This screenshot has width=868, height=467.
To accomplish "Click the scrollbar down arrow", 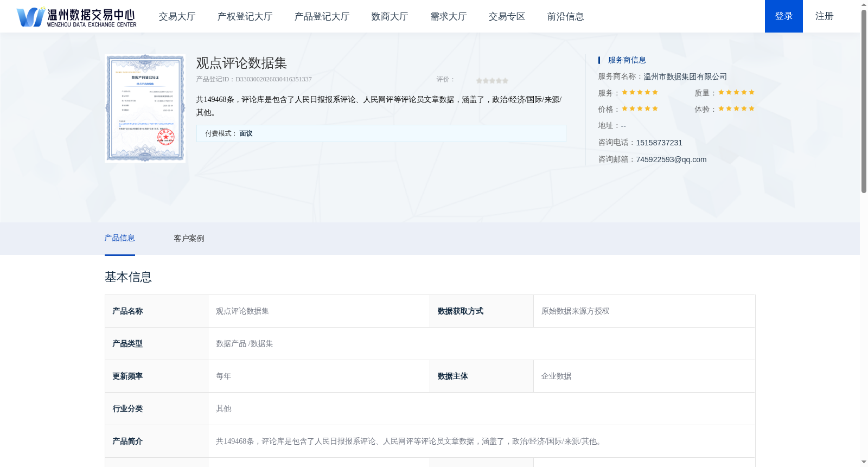I will 864,462.
